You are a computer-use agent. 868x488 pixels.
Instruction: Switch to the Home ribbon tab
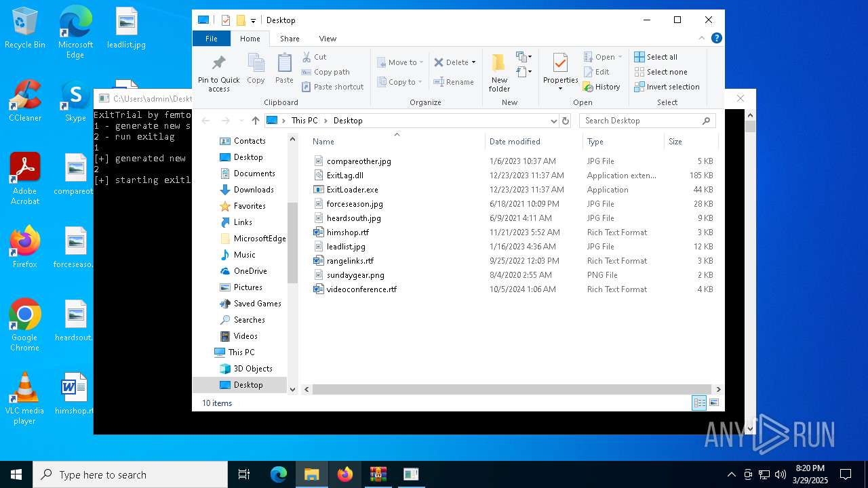(x=250, y=39)
